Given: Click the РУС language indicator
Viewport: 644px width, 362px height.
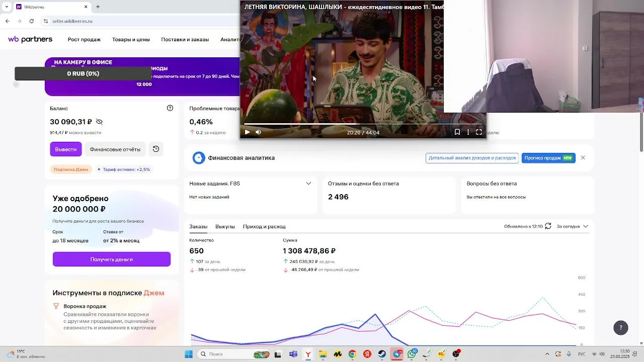Looking at the screenshot, I should [582, 354].
